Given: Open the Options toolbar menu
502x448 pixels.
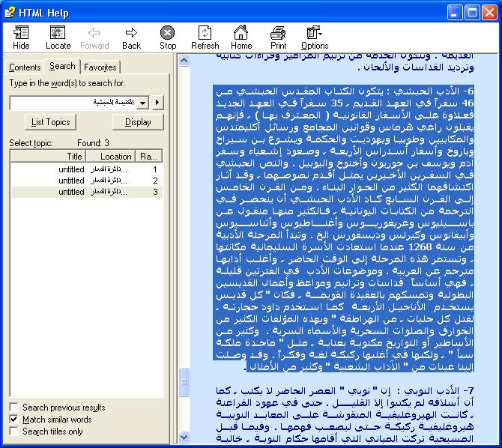Looking at the screenshot, I should pyautogui.click(x=315, y=37).
